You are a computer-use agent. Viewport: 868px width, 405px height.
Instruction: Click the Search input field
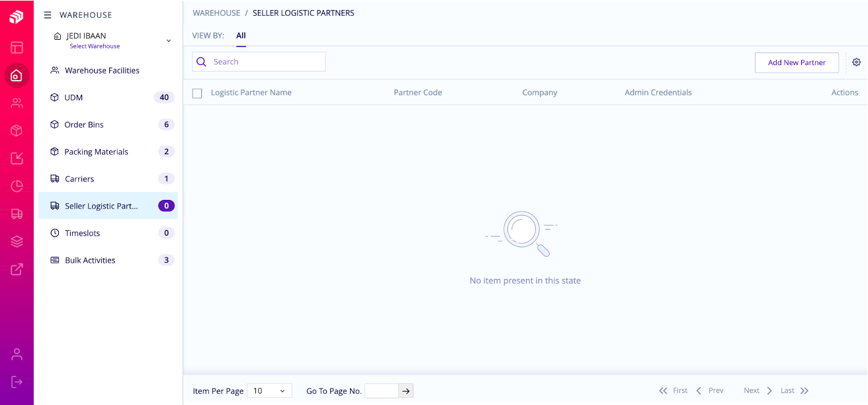(265, 62)
